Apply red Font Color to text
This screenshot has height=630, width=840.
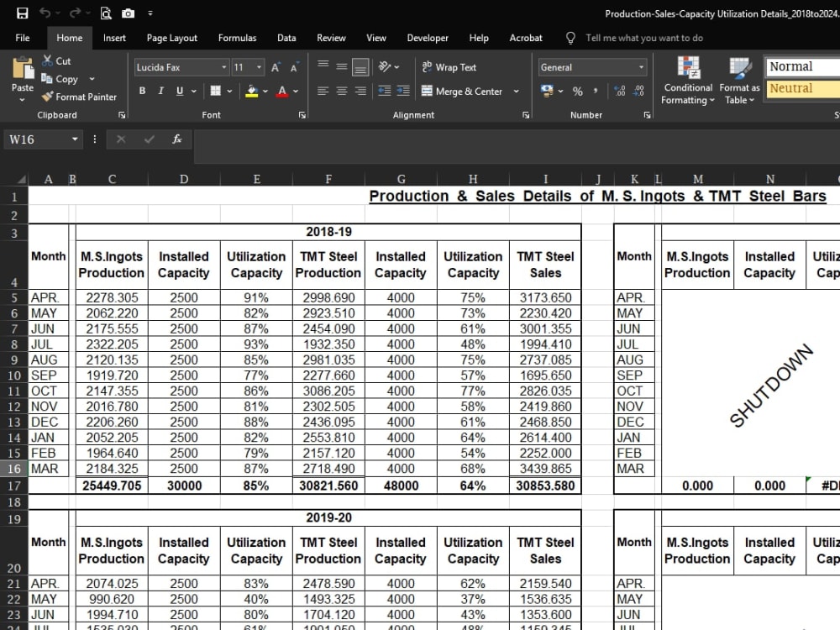click(282, 91)
